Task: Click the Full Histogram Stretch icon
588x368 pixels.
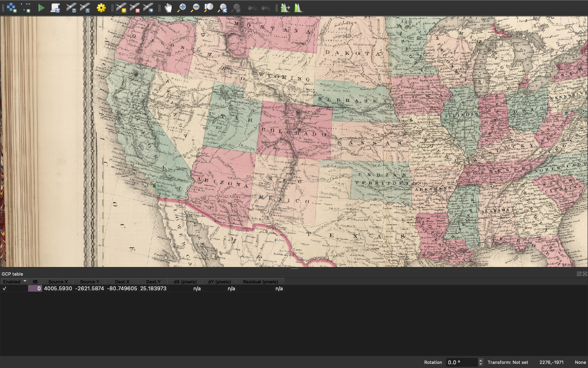Action: point(285,8)
